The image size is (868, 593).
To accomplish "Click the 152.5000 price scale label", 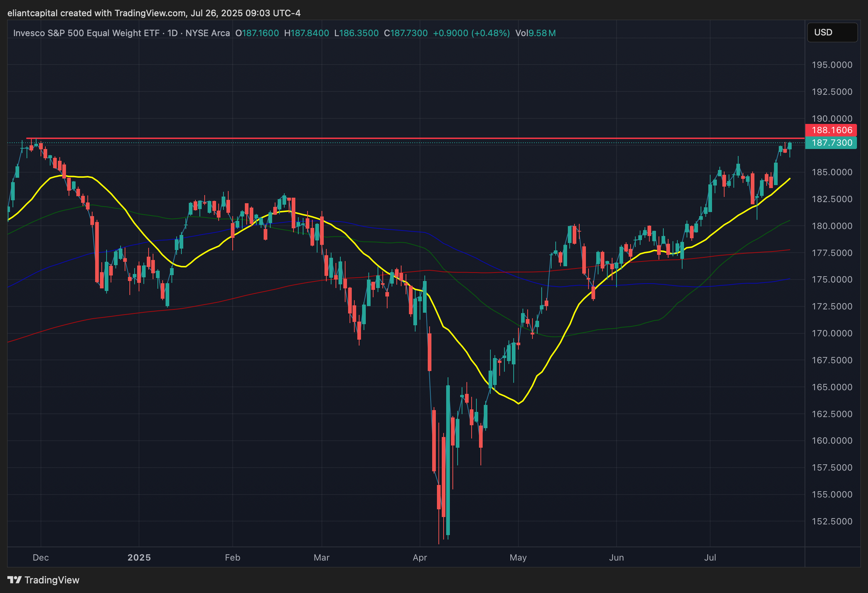I will (832, 521).
